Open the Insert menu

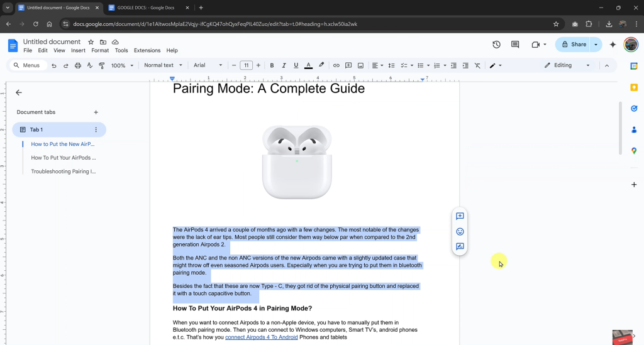click(x=78, y=50)
